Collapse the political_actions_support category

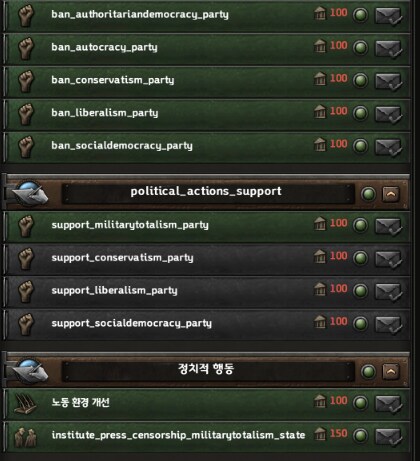tap(391, 194)
